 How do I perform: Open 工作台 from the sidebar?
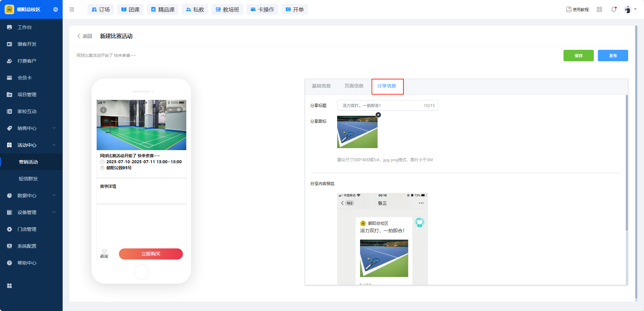[x=25, y=27]
